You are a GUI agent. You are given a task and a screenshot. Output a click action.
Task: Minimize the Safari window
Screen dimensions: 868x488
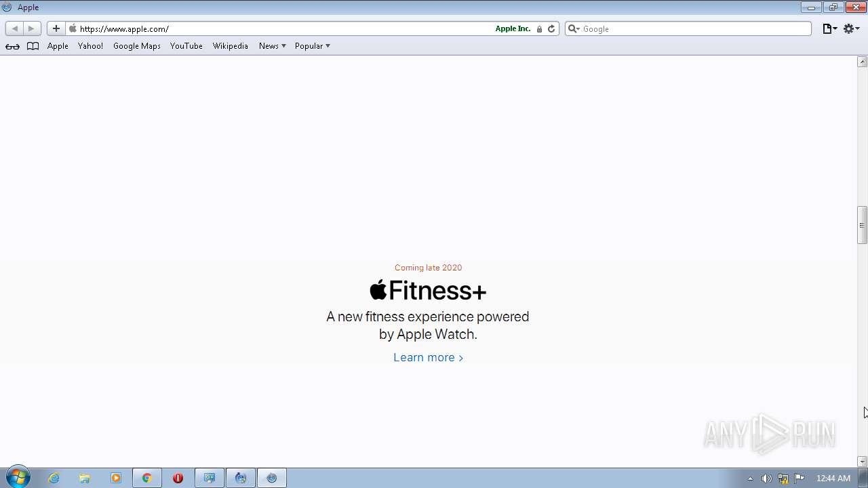[811, 7]
